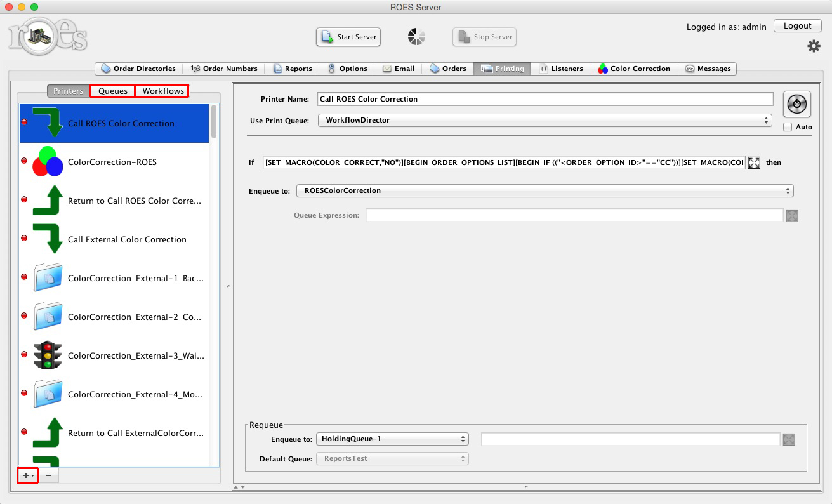Open the Requeue HoldingQueue-1 dropdown
Screen dimensions: 832x504
392,439
